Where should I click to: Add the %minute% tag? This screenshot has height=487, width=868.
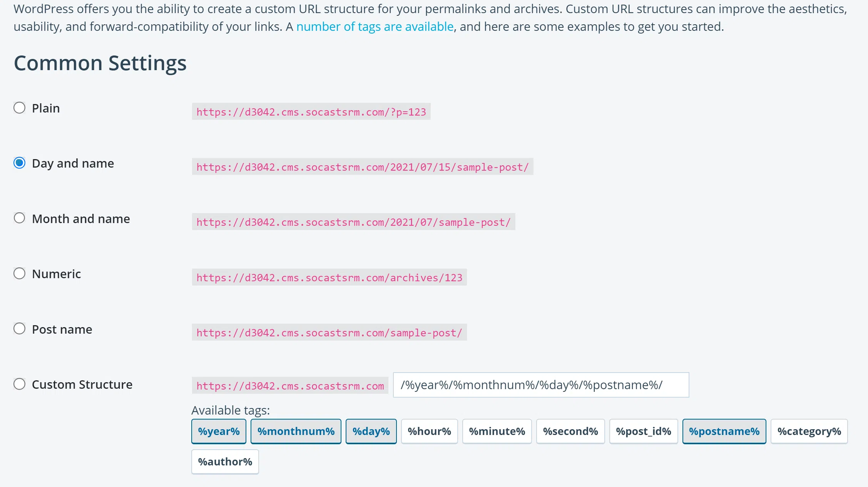[497, 431]
